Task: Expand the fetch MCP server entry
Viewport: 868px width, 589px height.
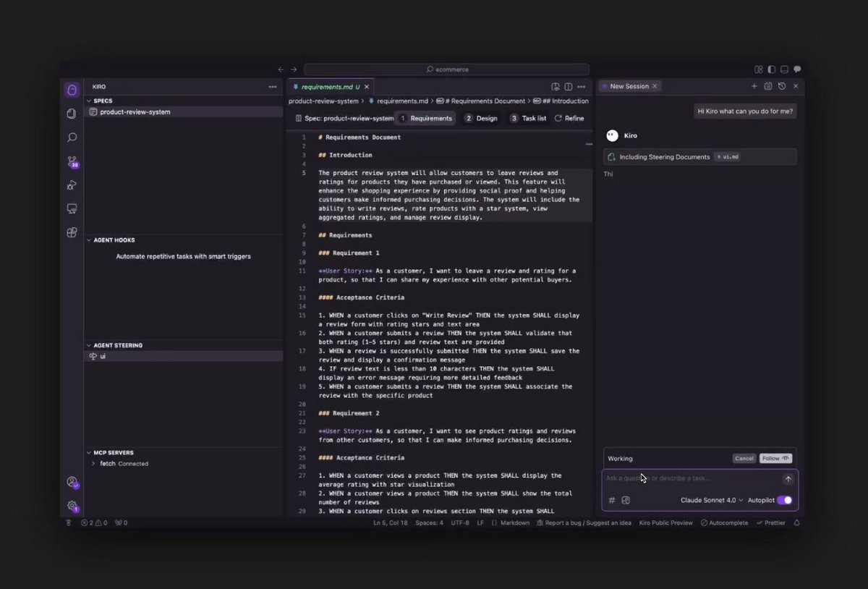Action: (x=93, y=463)
